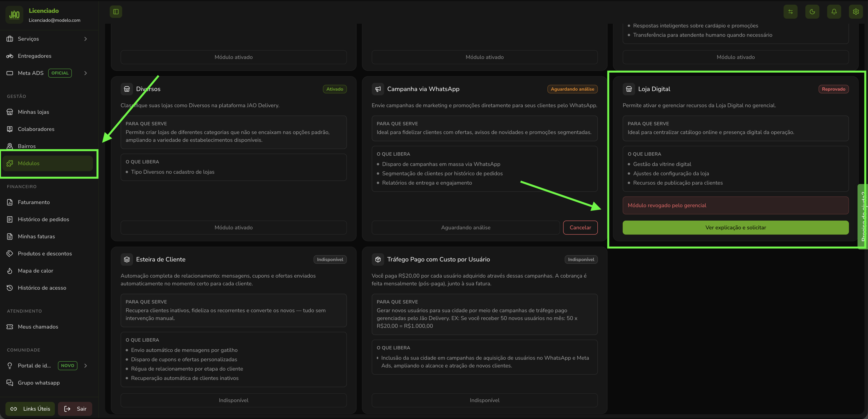Click the Tráfego Pago cube icon
This screenshot has height=419, width=868.
pos(378,259)
